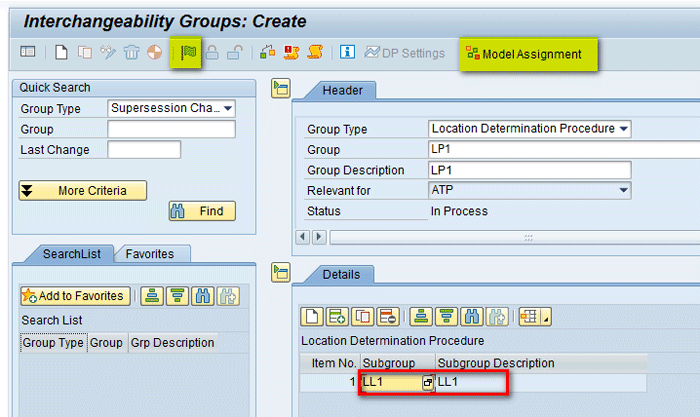Click the Find button
Viewport: 700px width, 417px height.
coord(202,211)
